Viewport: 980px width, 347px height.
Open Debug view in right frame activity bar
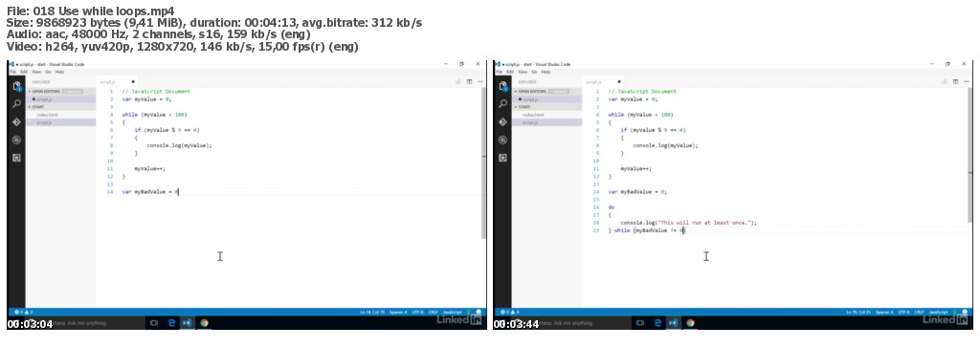(x=503, y=140)
